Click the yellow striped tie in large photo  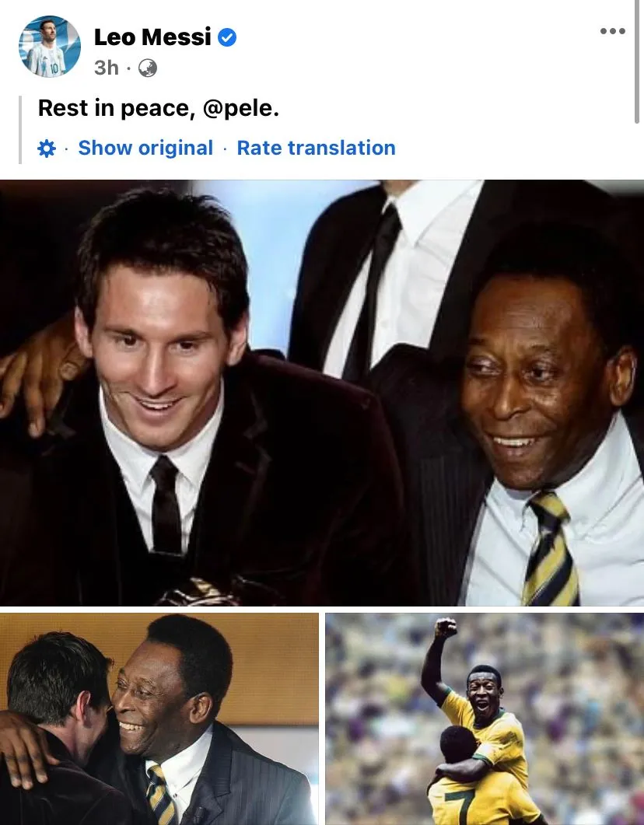click(x=551, y=549)
